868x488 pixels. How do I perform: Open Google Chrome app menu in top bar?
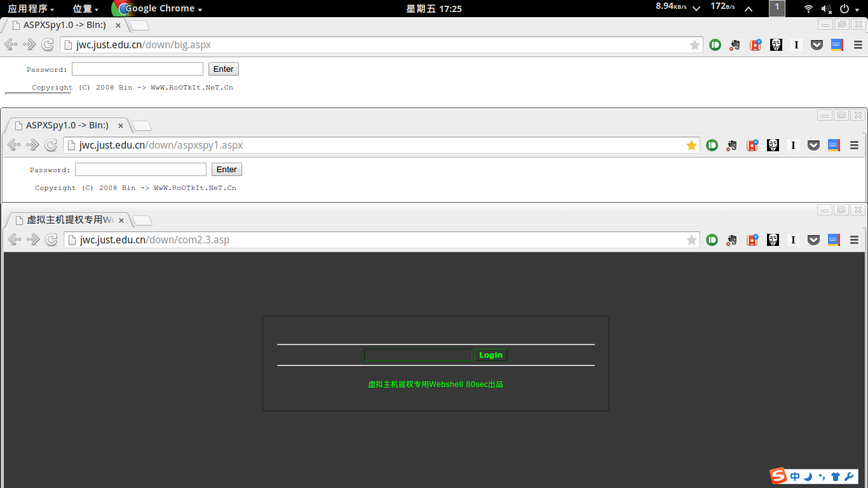click(x=158, y=9)
